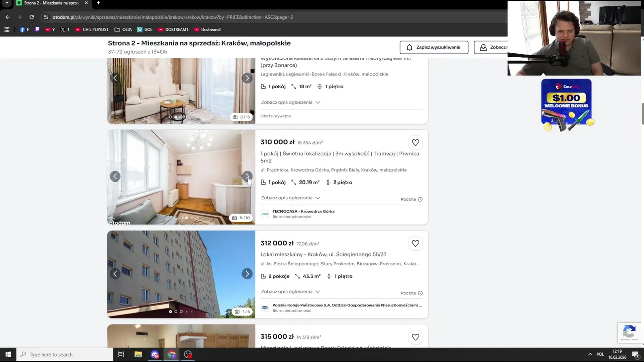Click photo of 310 000 zł apartment room
This screenshot has width=644, height=362.
181,177
